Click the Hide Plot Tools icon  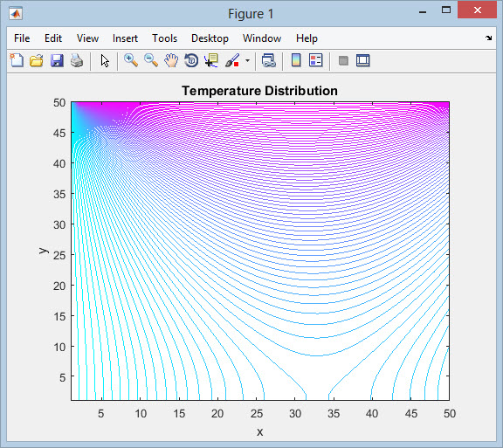click(x=343, y=60)
